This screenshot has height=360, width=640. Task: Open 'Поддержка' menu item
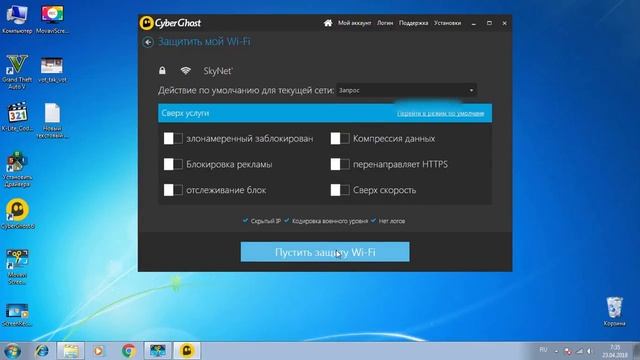tap(413, 23)
